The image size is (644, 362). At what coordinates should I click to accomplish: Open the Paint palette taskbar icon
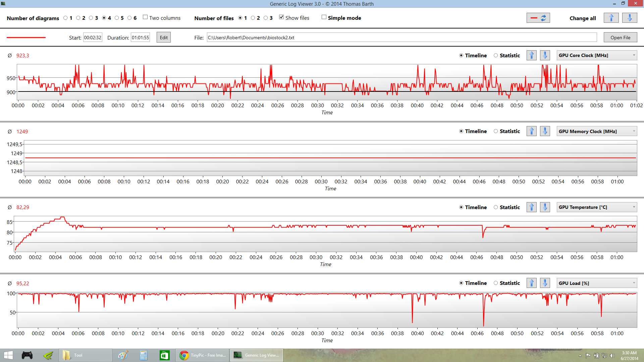point(123,355)
